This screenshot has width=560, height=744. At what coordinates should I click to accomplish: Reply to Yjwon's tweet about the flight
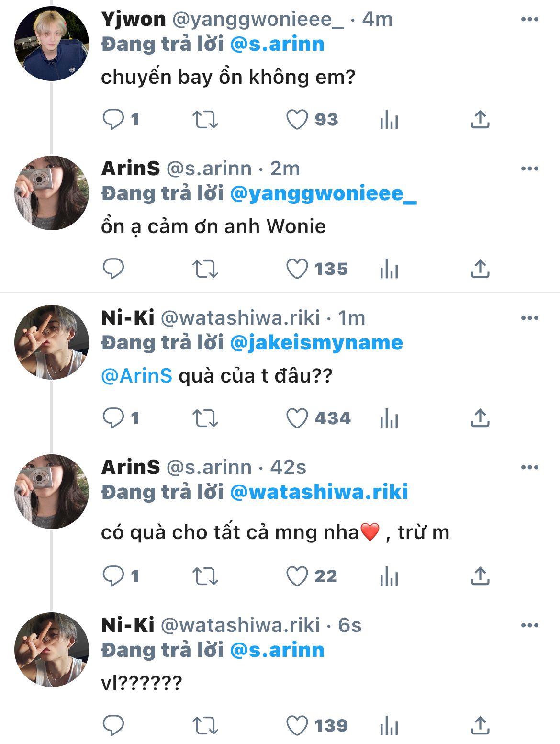click(x=113, y=120)
